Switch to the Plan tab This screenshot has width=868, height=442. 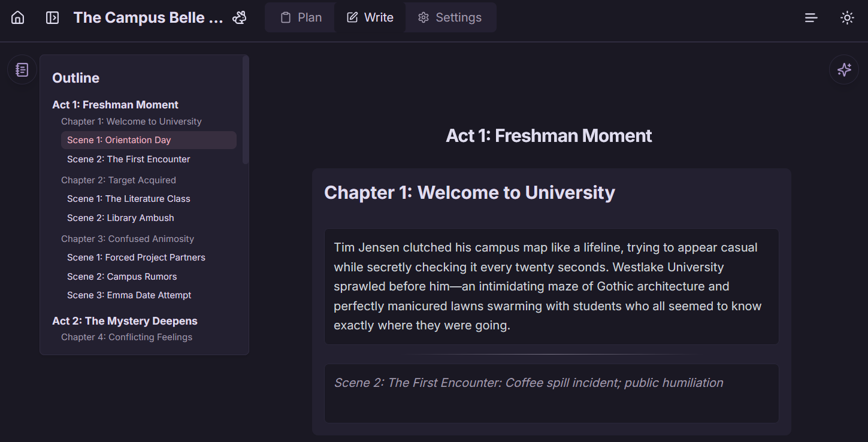(x=300, y=17)
